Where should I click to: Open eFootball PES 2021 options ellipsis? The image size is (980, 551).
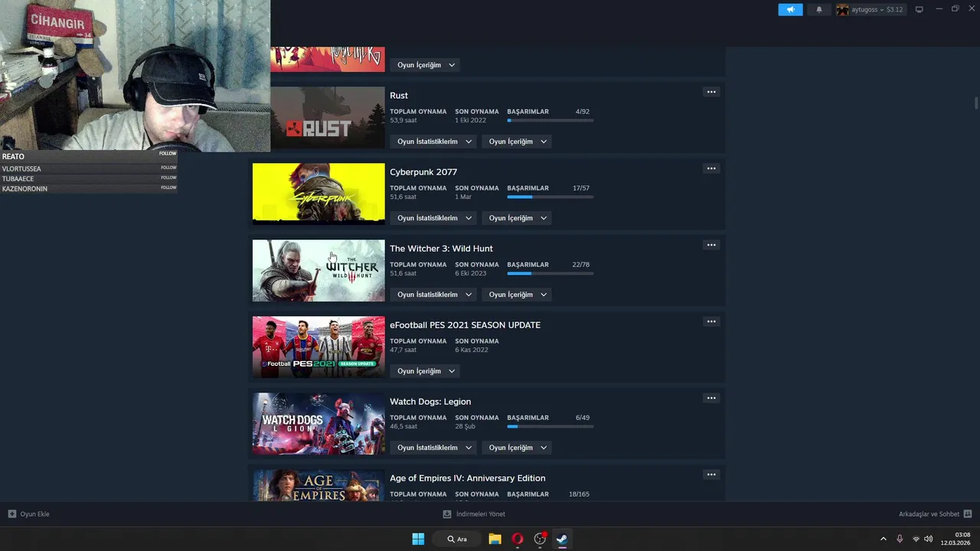(x=711, y=321)
